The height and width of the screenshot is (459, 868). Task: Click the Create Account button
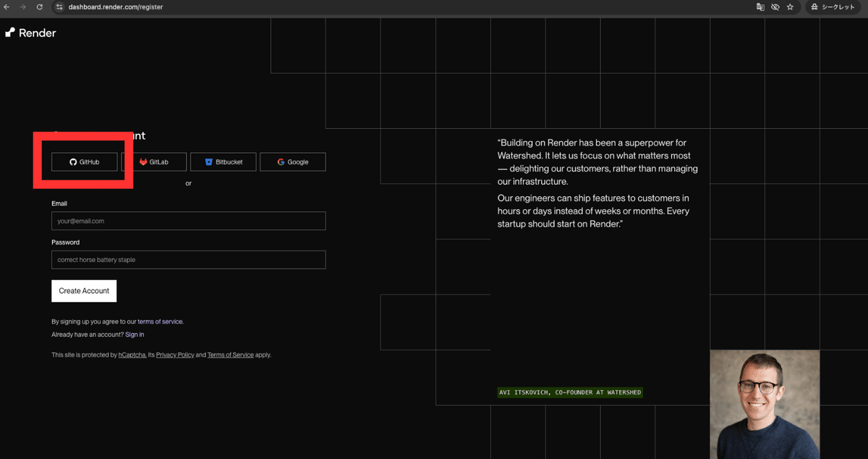pos(84,291)
